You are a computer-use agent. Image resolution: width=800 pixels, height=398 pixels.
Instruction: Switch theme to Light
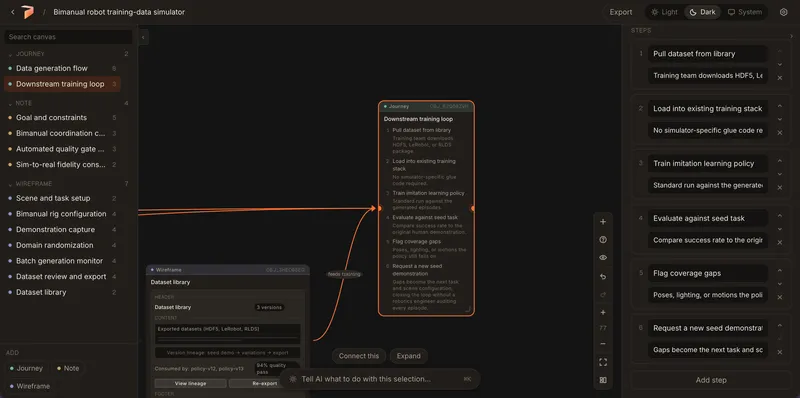[x=664, y=12]
